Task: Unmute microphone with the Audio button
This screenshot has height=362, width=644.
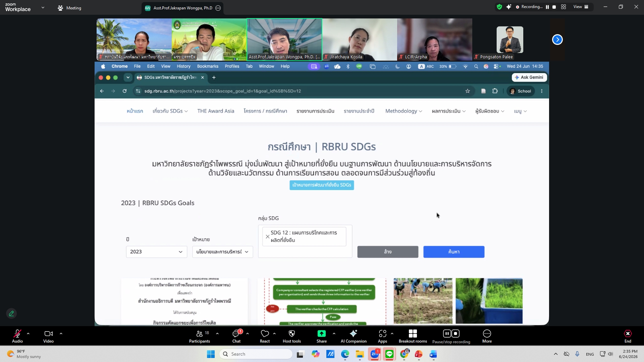Action: click(17, 334)
